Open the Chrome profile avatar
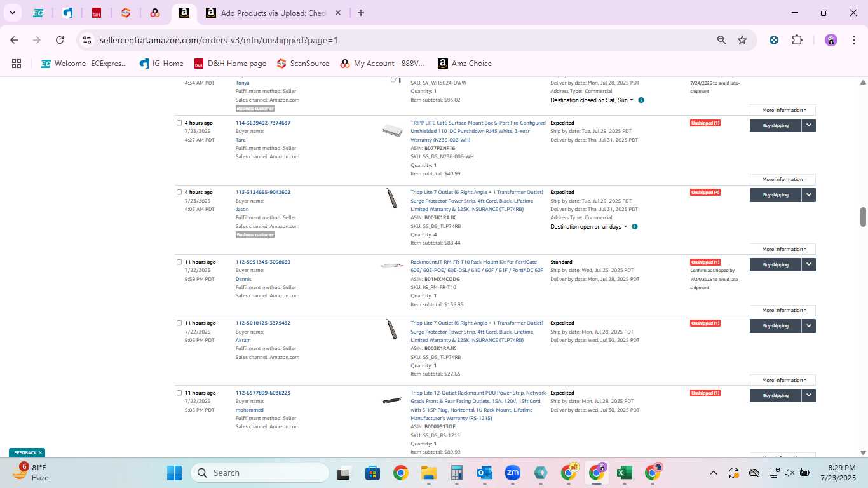 (x=831, y=40)
